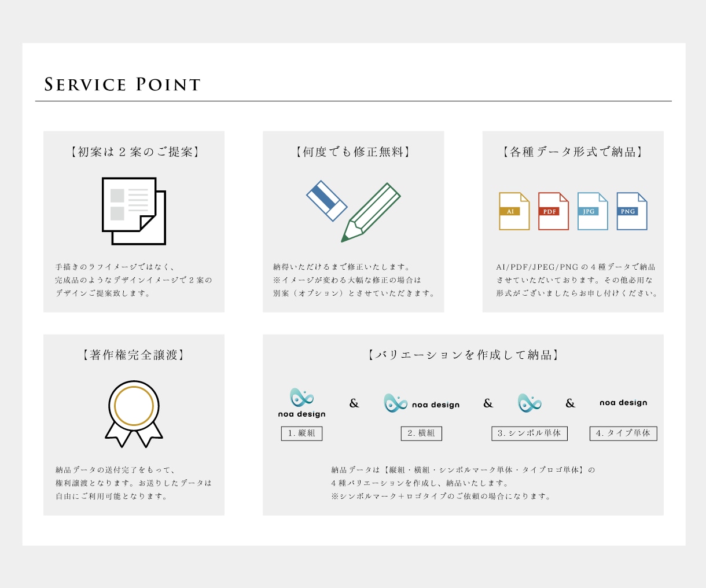Click text '権利譲渡となります。お送りしたデータは'
Image resolution: width=706 pixels, height=588 pixels.
[x=134, y=483]
